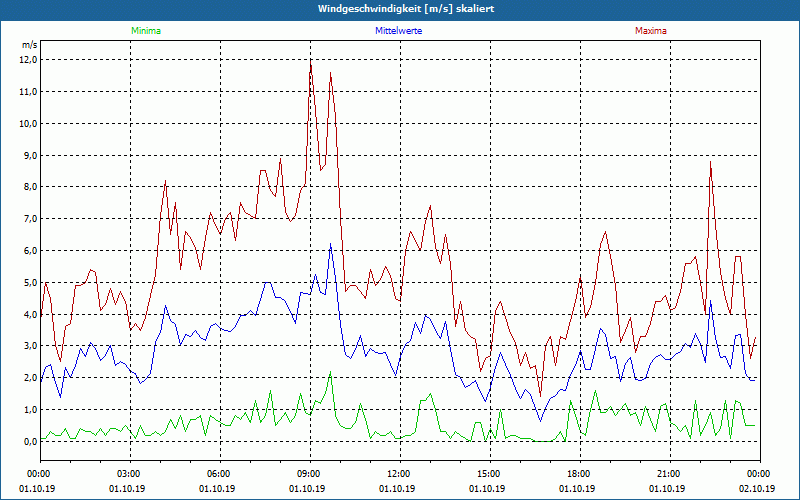Image resolution: width=800 pixels, height=500 pixels.
Task: Click the m/s unit label on the axis
Action: point(30,45)
